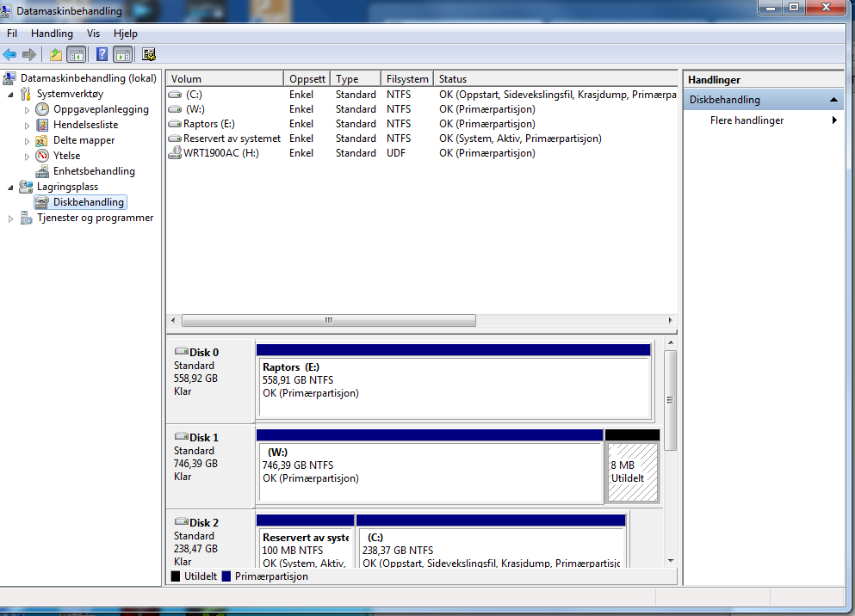Screen dimensions: 855x616
Task: Click the Delte mapper folder icon
Action: click(41, 140)
